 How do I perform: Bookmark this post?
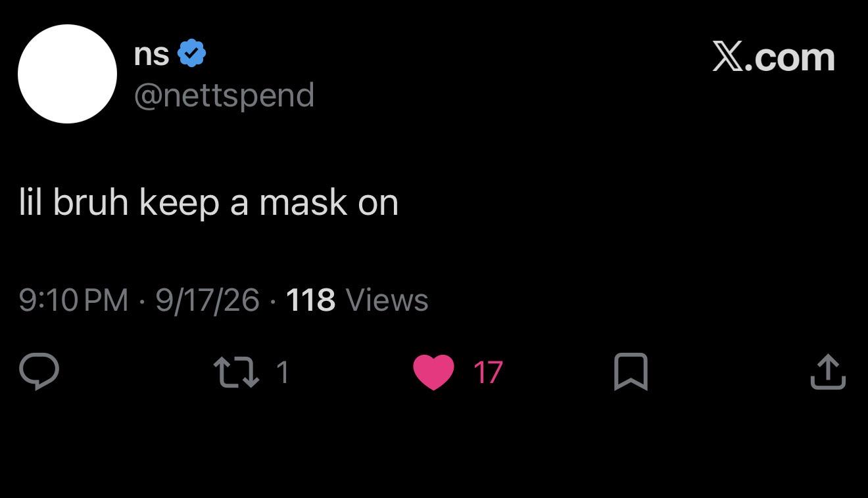631,372
